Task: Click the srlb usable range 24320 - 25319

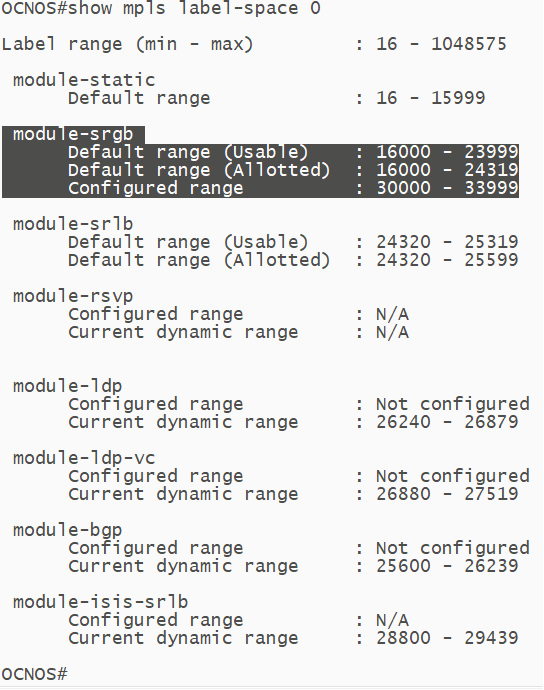Action: (447, 242)
